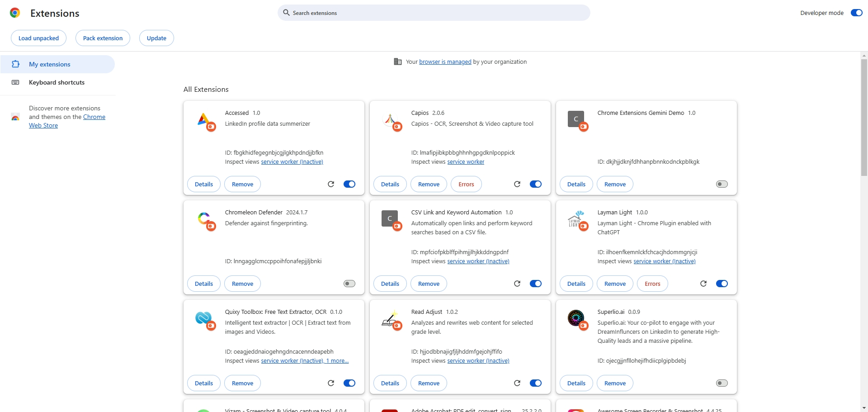Enable the Chromeleon Defender toggle
This screenshot has width=868, height=412.
click(349, 284)
